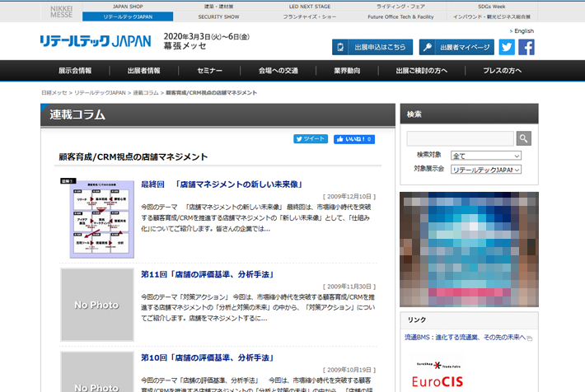Open the 展示会情報 menu
This screenshot has height=392, width=585.
tap(75, 71)
